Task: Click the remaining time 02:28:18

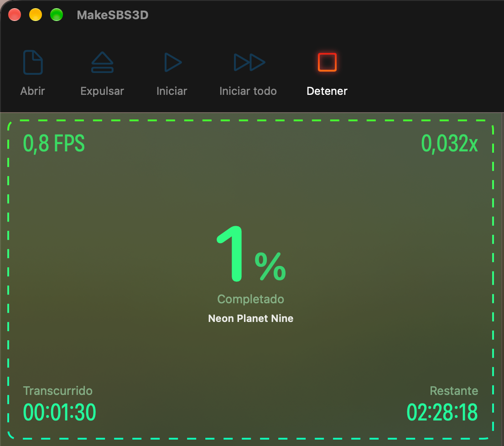Action: pyautogui.click(x=442, y=412)
